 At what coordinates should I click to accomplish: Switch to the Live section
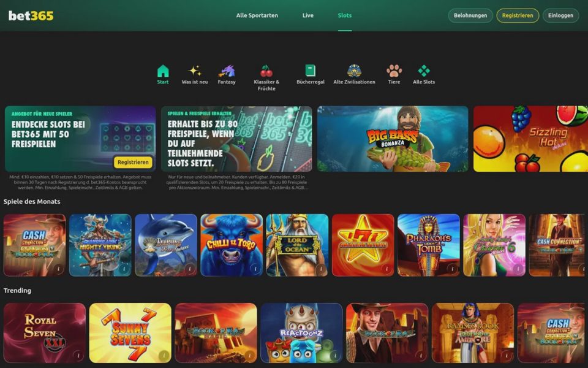(x=308, y=15)
